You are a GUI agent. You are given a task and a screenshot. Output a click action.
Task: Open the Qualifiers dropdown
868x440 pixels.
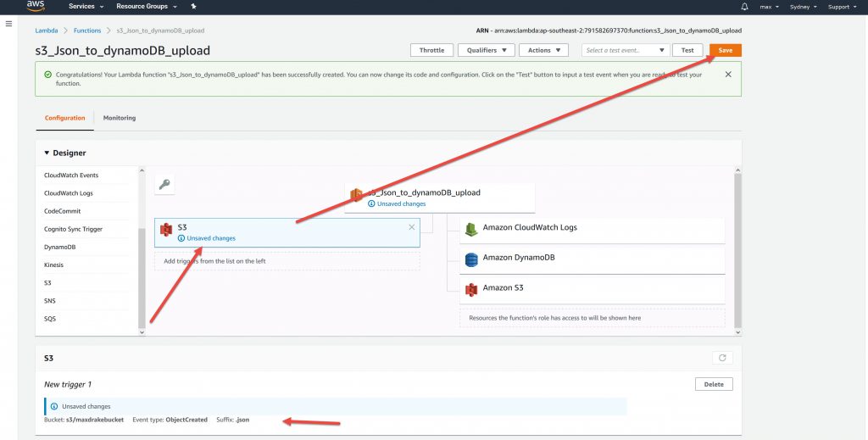pyautogui.click(x=486, y=50)
